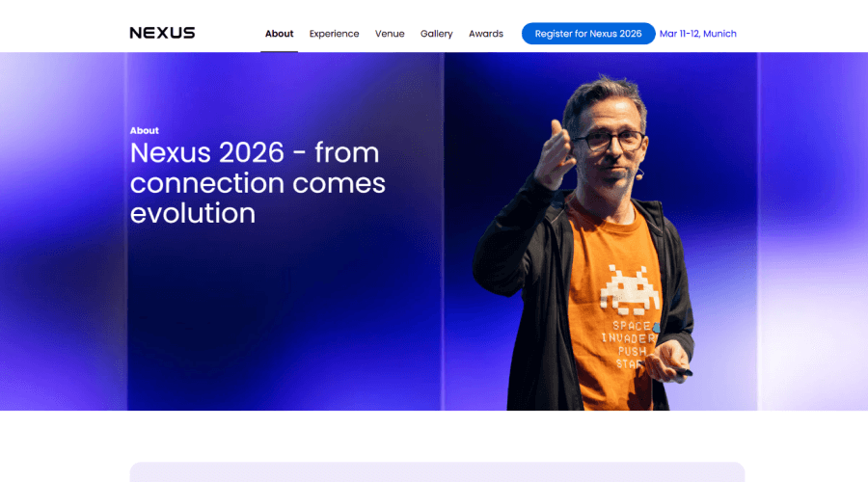Open the Venue menu item
This screenshot has height=482, width=868.
click(390, 34)
